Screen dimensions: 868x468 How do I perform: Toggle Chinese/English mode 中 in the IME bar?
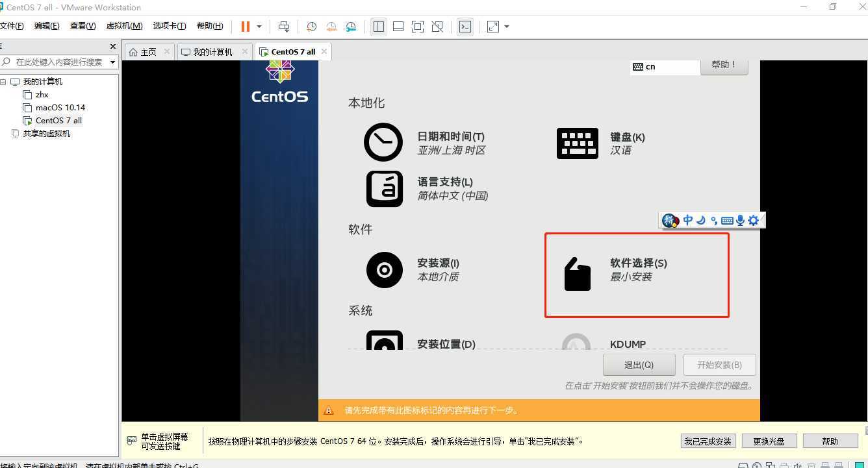[687, 220]
